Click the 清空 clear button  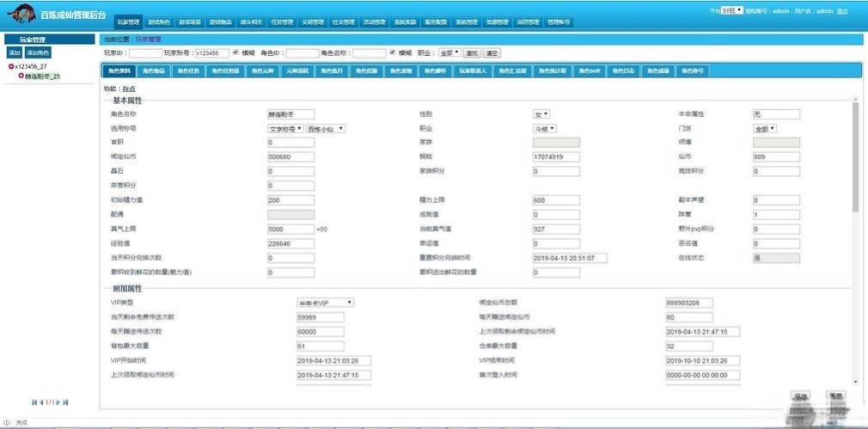pyautogui.click(x=492, y=53)
